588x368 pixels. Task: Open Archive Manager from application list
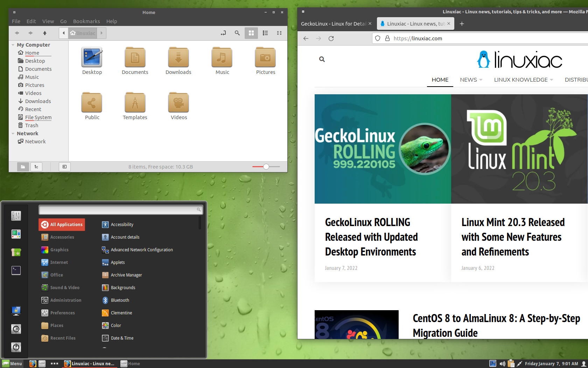click(x=122, y=275)
